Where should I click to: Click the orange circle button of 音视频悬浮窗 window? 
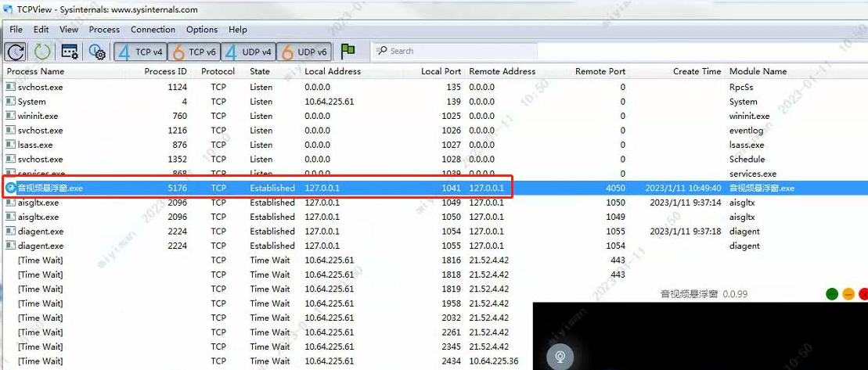(x=848, y=293)
